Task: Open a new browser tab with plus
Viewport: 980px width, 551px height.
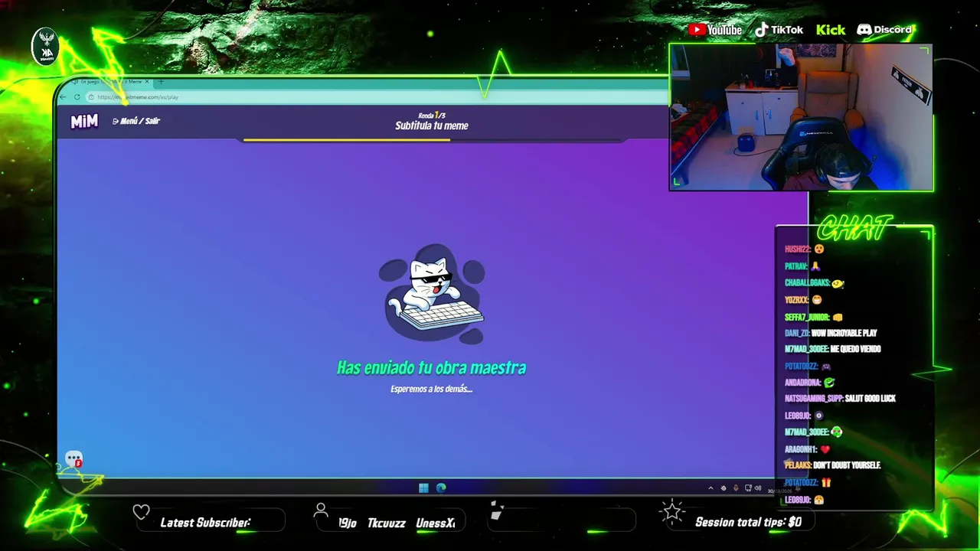Action: (x=160, y=81)
